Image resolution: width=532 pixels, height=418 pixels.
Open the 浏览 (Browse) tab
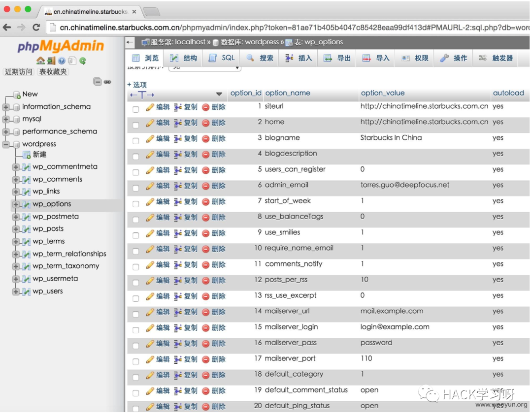click(145, 58)
